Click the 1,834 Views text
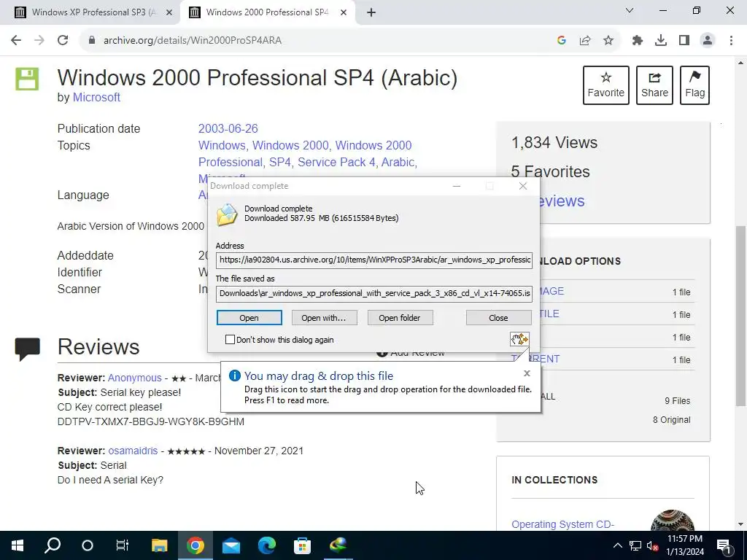747x560 pixels. click(x=554, y=142)
